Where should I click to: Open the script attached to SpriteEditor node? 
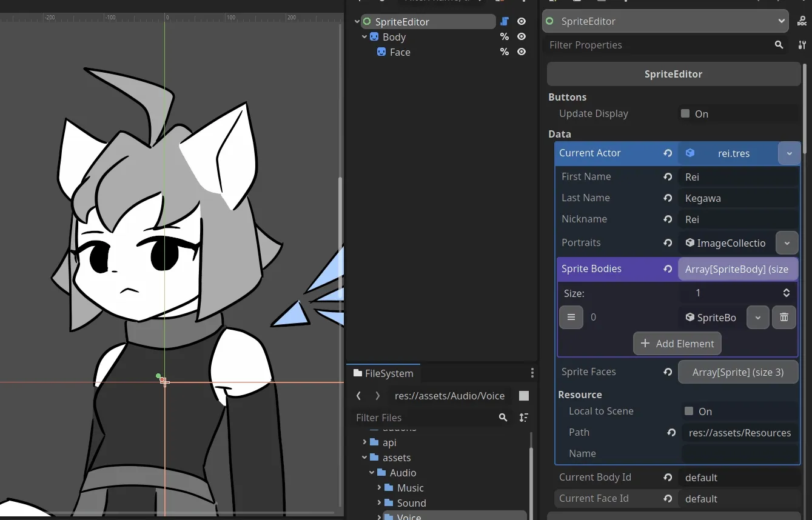click(x=504, y=22)
